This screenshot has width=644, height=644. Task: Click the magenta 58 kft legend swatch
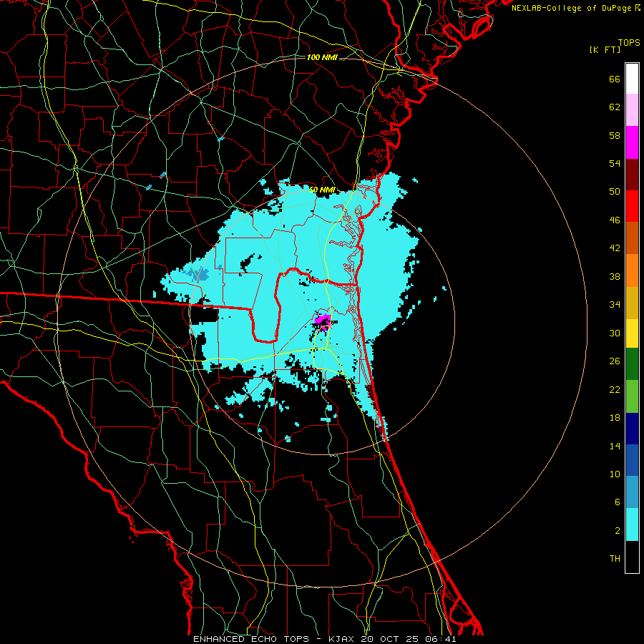coord(632,142)
